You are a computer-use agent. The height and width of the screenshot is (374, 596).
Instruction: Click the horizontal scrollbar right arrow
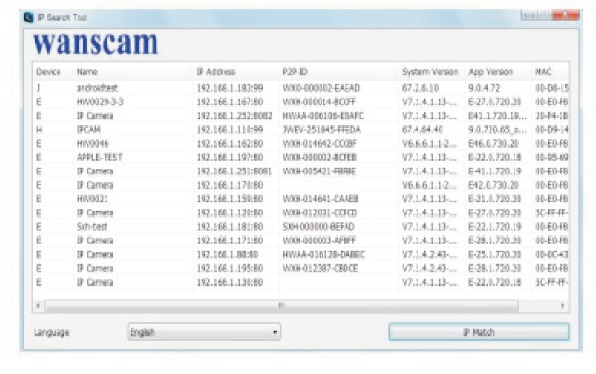[563, 305]
